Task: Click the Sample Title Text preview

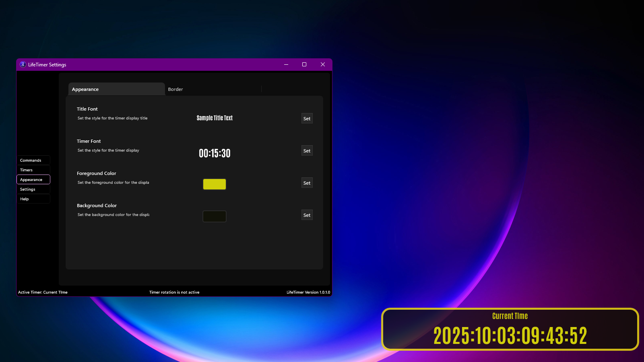Action: coord(214,118)
